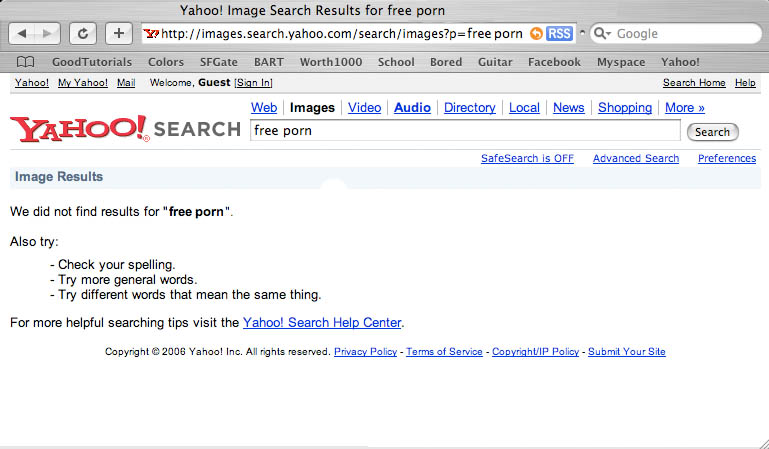Open the School bookmarks folder
The image size is (769, 449).
click(x=396, y=62)
